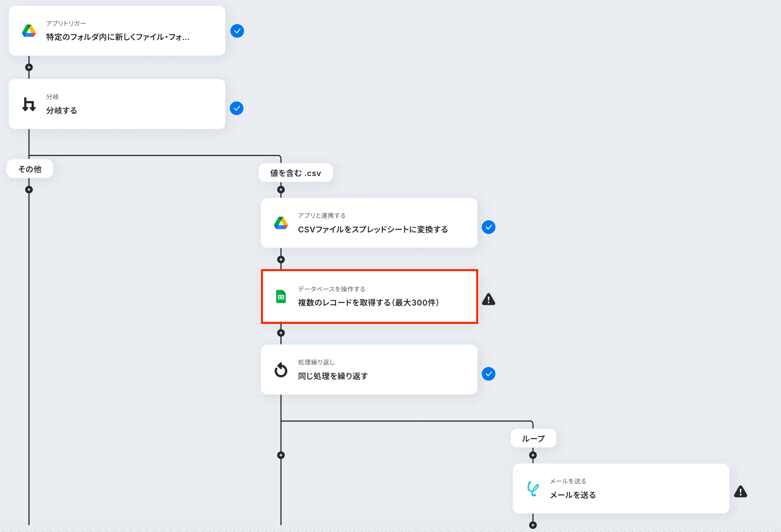This screenshot has width=781, height=532.
Task: Select the その他 branch label
Action: [30, 169]
